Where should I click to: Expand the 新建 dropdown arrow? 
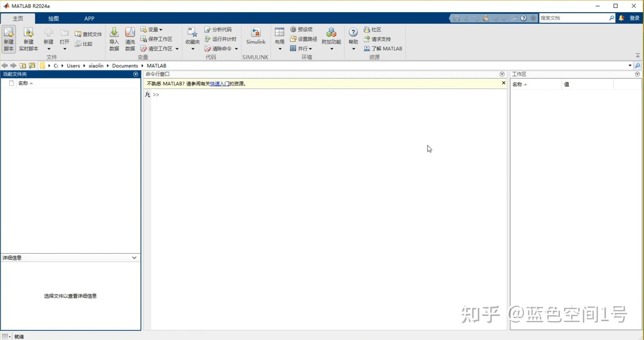click(48, 48)
